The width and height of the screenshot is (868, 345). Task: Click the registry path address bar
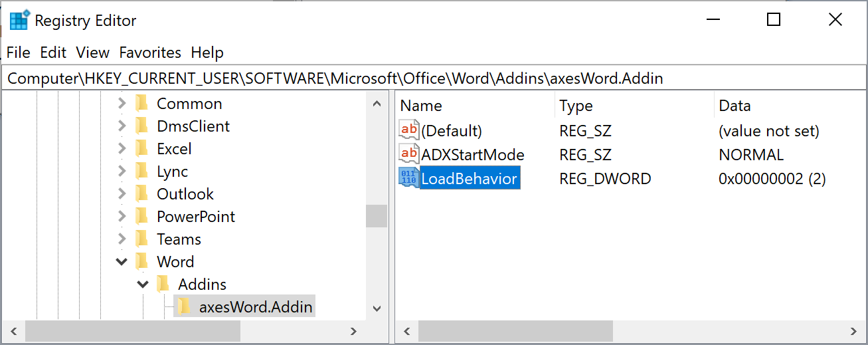434,78
